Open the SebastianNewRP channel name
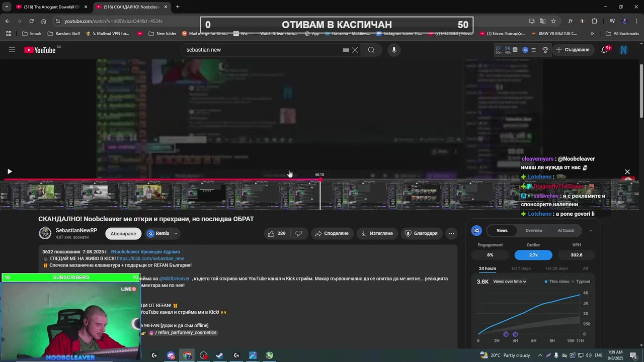Screen dimensions: 644x362 pos(76,230)
